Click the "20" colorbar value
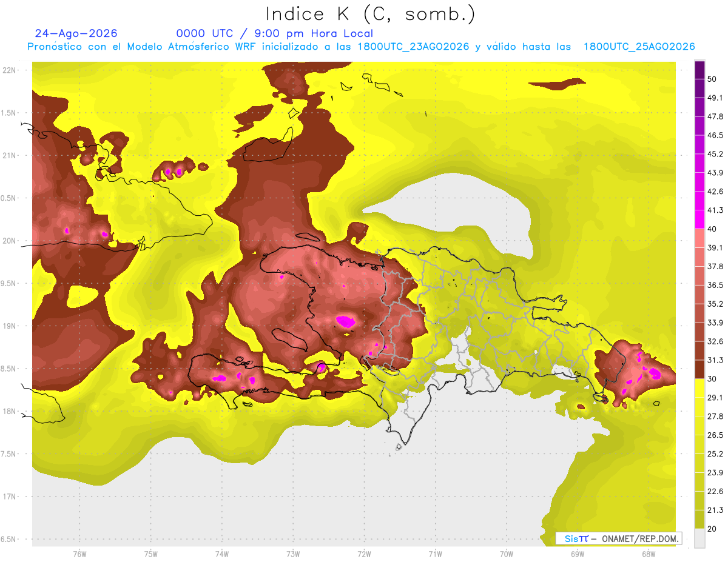Screen dimensions: 728x562 712,529
